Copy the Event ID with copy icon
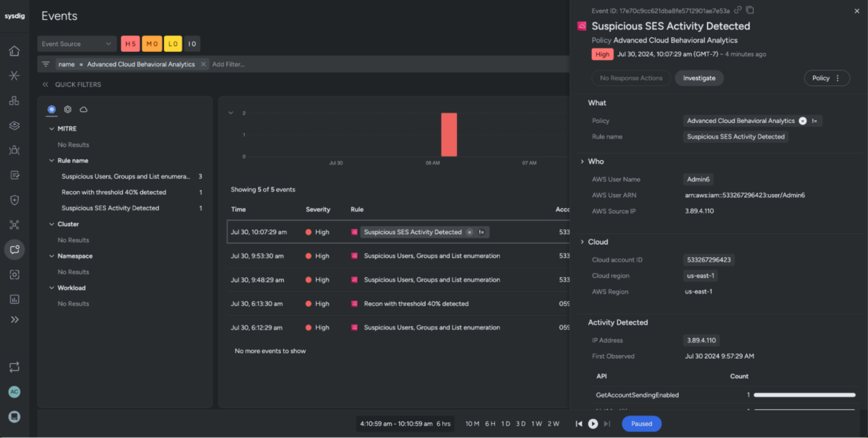Image resolution: width=868 pixels, height=438 pixels. tap(750, 10)
